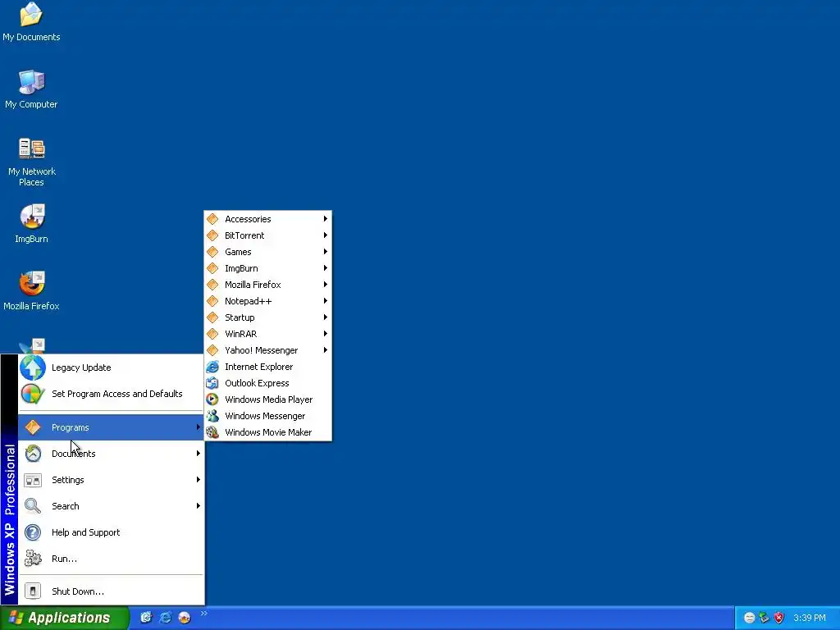Open Windows Movie Maker
Screen dimensions: 840x630
click(268, 432)
